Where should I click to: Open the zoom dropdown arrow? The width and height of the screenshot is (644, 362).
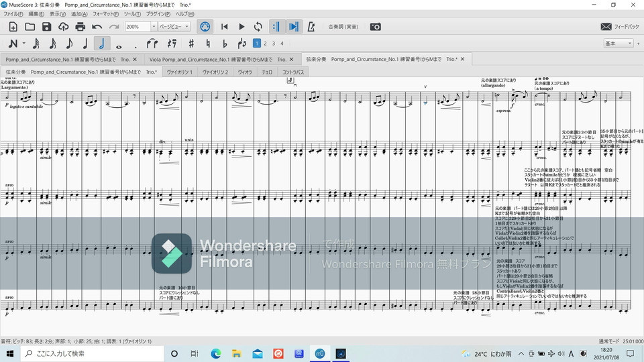154,27
